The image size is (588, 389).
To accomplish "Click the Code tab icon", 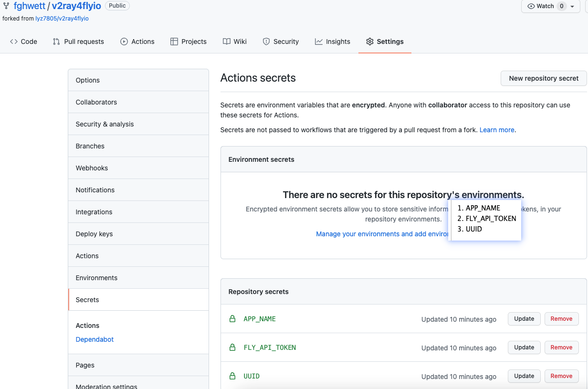I will tap(14, 42).
